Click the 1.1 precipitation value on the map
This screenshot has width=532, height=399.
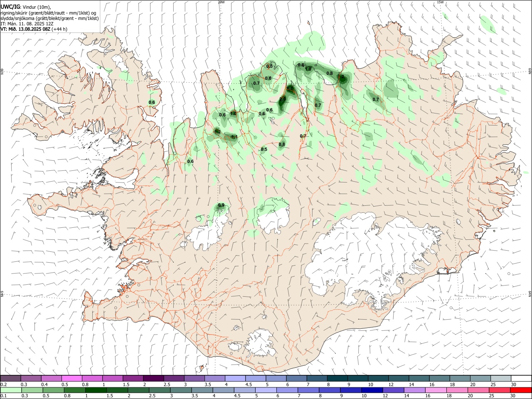234,137
